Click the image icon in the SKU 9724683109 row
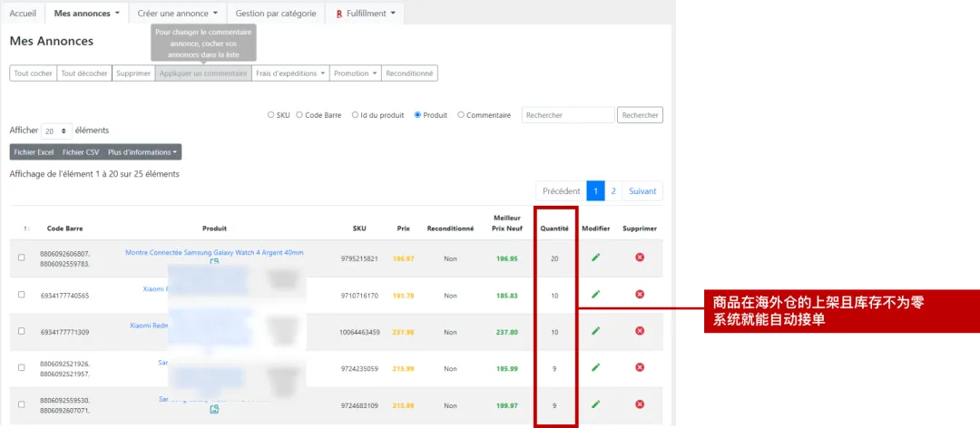Image resolution: width=980 pixels, height=428 pixels. [x=214, y=409]
